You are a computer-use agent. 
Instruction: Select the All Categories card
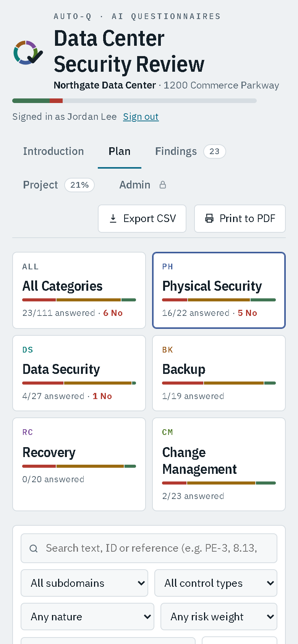click(79, 290)
